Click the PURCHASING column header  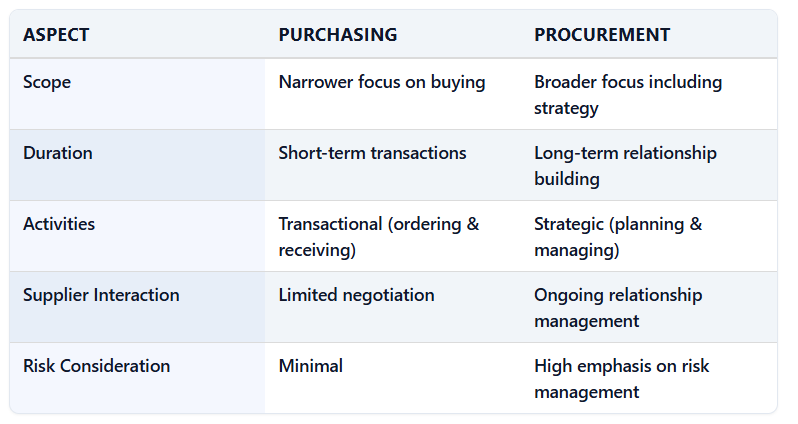337,35
